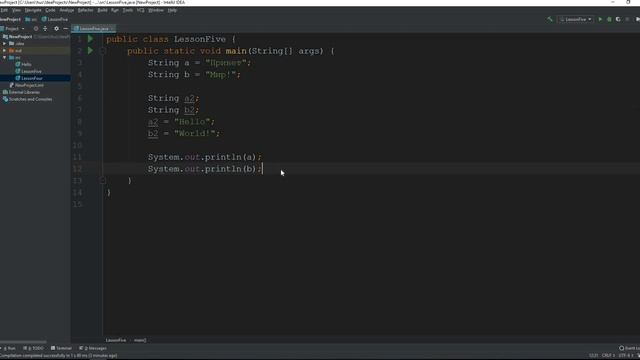Screen dimensions: 640x360
Task: Select LessonFour in the project tree
Action: 31,78
